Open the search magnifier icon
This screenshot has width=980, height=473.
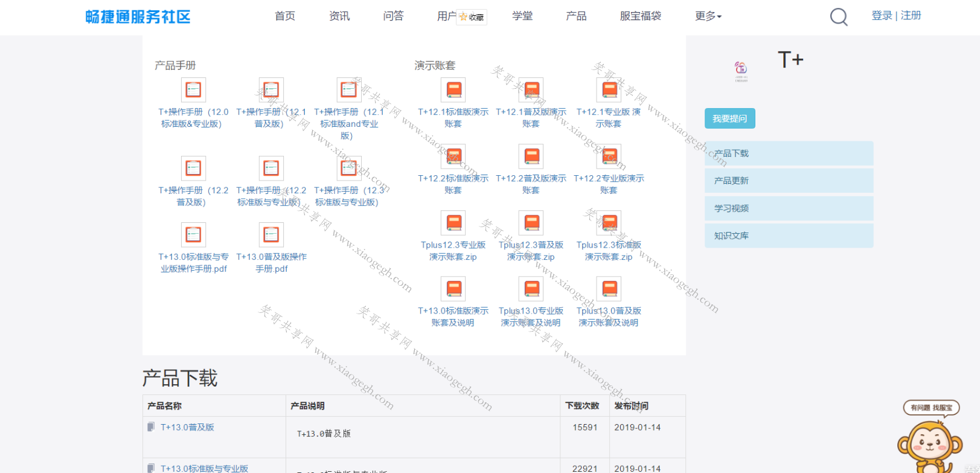(x=839, y=17)
